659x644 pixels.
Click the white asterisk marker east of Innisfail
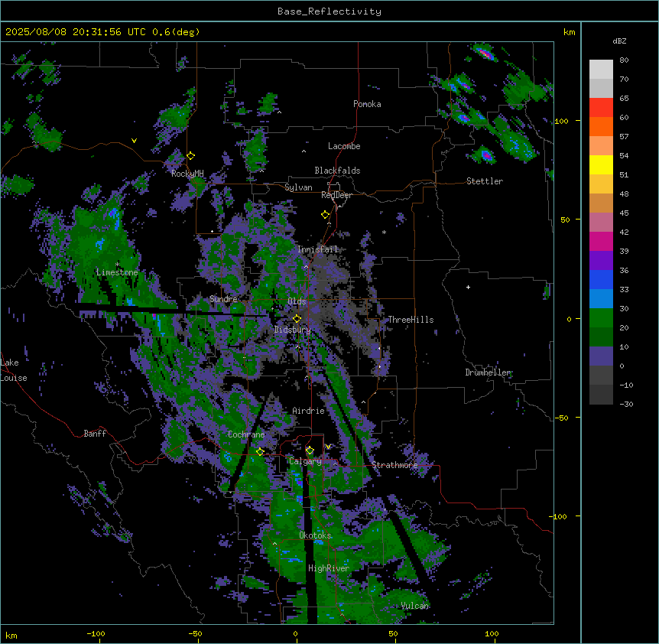[384, 232]
